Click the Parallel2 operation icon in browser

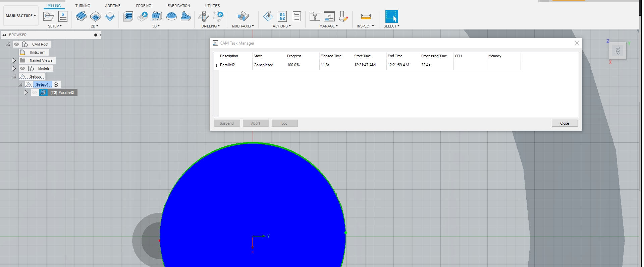coord(43,92)
